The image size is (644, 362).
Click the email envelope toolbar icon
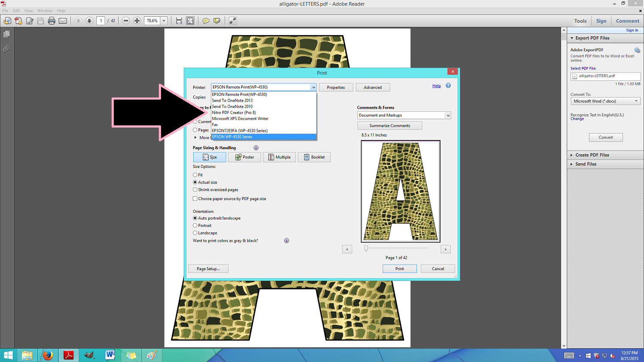63,21
